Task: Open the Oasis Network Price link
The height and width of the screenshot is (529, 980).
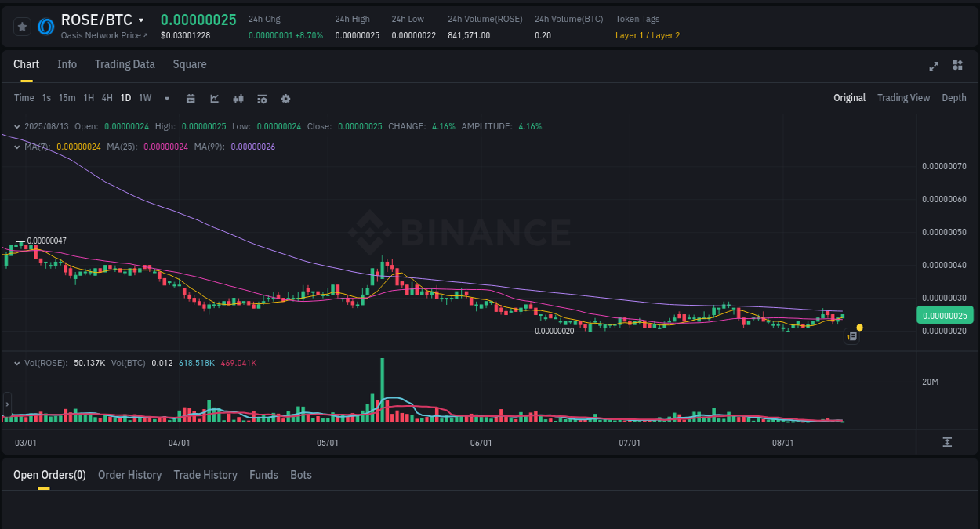Action: click(102, 35)
